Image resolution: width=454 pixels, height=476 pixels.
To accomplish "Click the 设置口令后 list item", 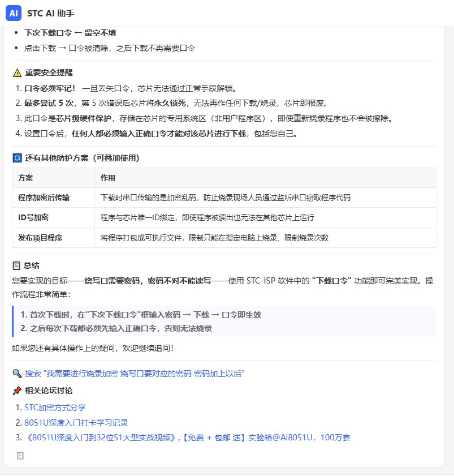I will (161, 134).
